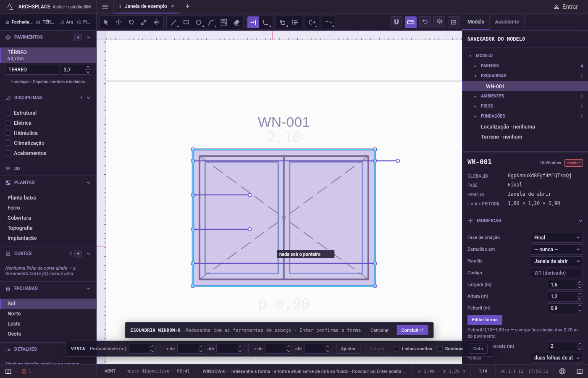Click the Excluir button
This screenshot has width=588, height=378.
(x=573, y=163)
